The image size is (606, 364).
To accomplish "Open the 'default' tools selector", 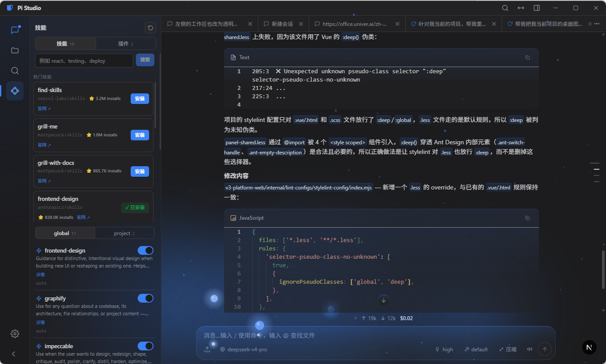I will 476,350.
